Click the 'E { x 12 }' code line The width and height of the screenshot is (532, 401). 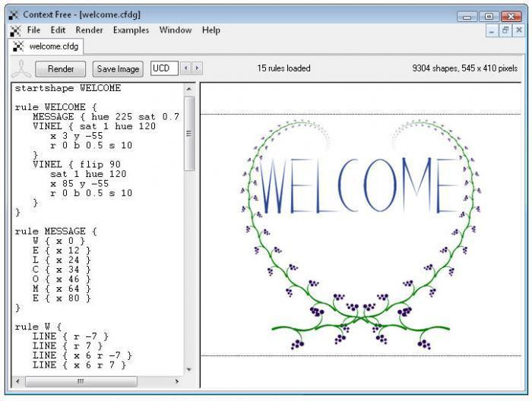click(x=62, y=251)
